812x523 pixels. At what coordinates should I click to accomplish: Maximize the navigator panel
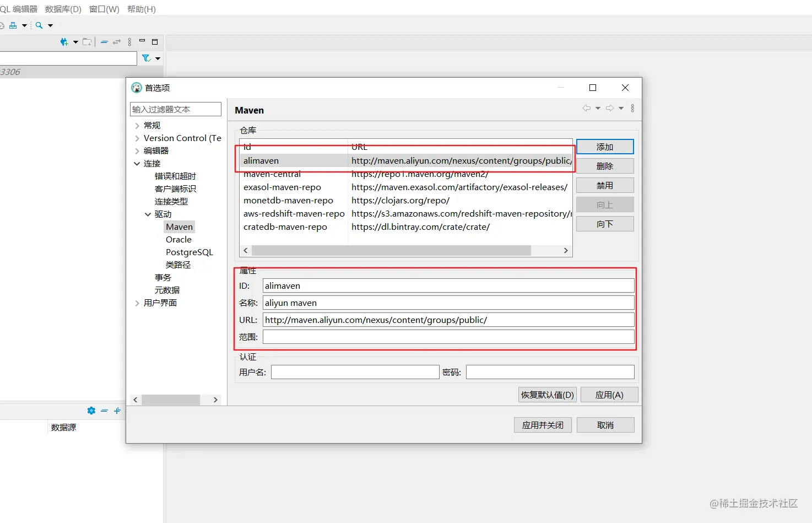(155, 42)
